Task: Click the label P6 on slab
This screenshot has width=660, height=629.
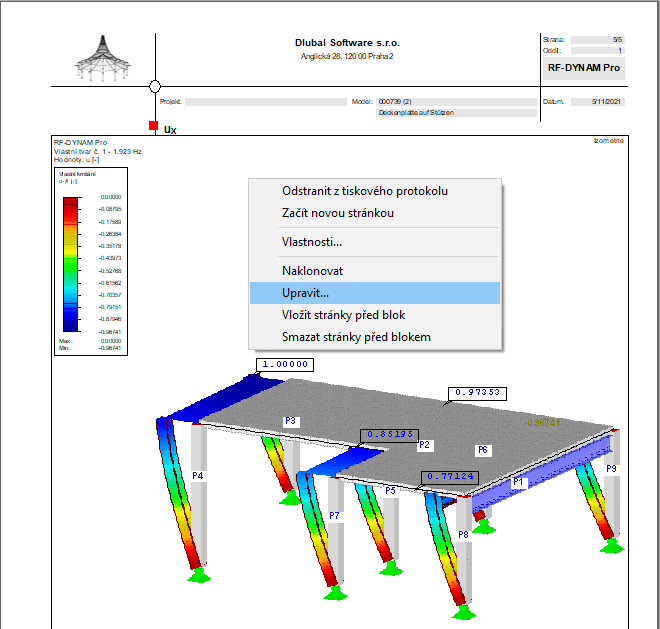Action: 482,450
